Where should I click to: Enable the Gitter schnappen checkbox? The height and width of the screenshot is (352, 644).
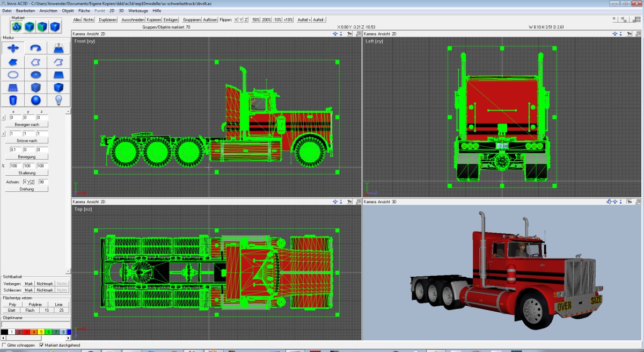(x=4, y=345)
